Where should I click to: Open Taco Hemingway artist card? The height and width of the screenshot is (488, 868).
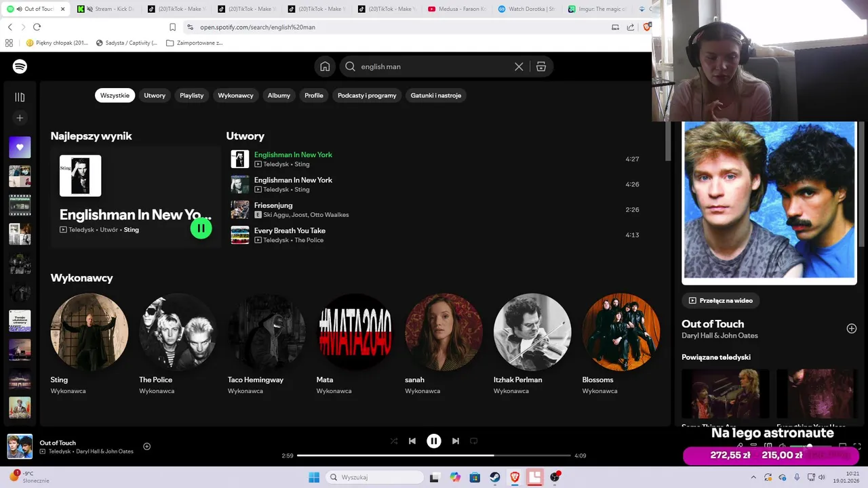(267, 344)
